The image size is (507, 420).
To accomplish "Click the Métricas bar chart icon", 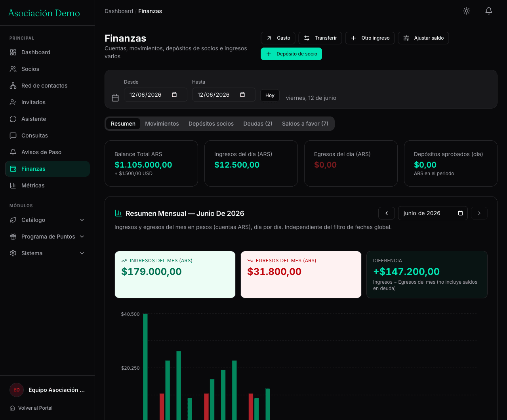I will point(13,185).
